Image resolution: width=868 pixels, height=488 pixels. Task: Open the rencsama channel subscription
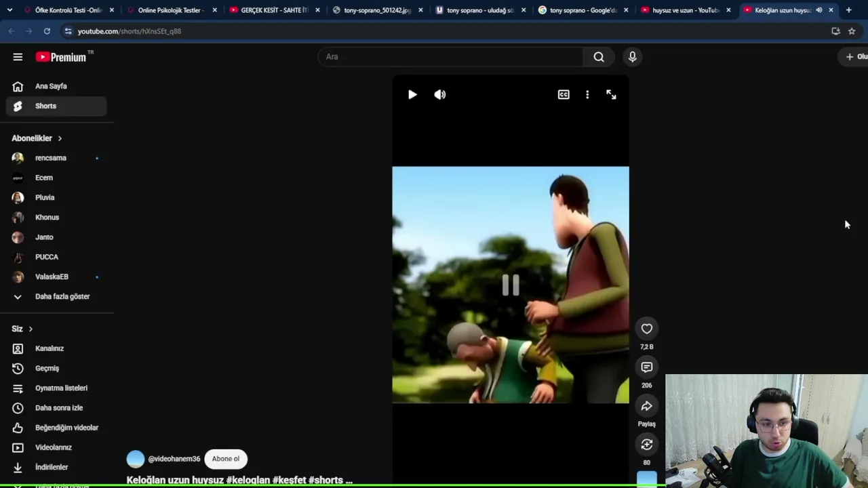tap(57, 158)
